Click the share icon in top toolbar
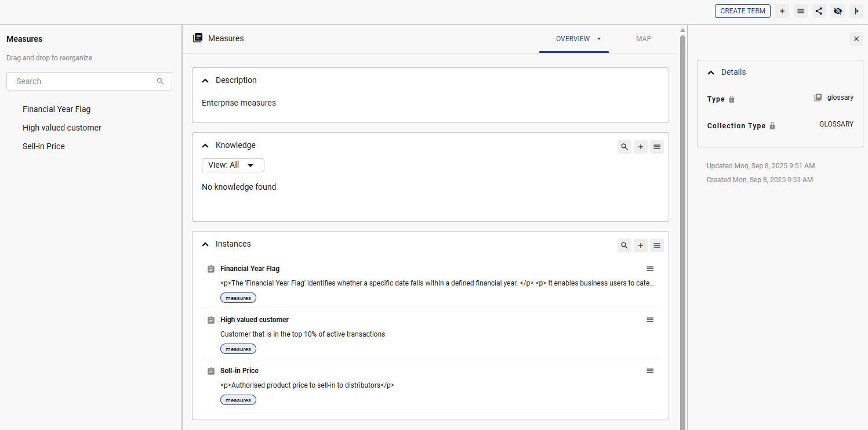This screenshot has width=868, height=430. tap(819, 11)
